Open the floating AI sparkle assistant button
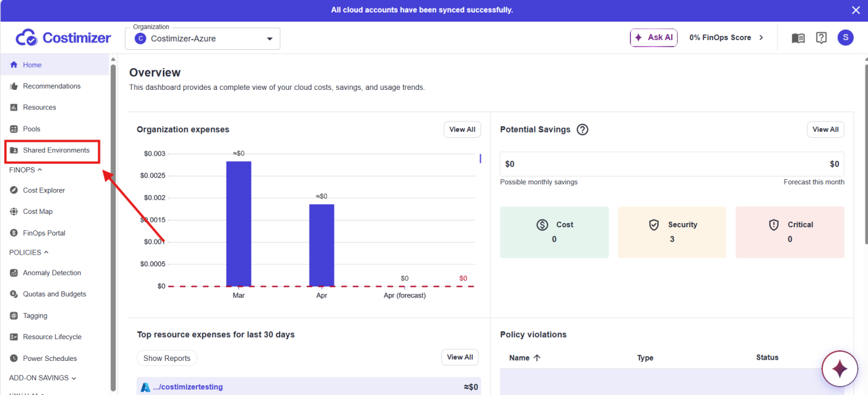The width and height of the screenshot is (868, 395). tap(840, 369)
